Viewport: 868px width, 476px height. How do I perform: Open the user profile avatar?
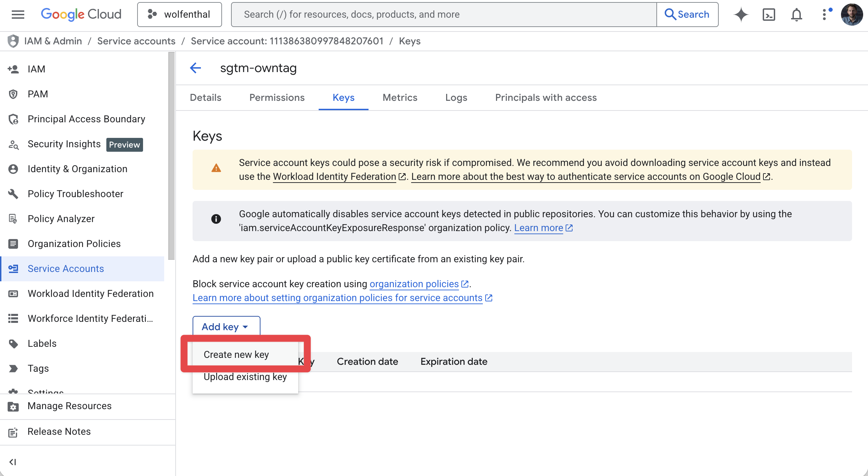pyautogui.click(x=851, y=15)
